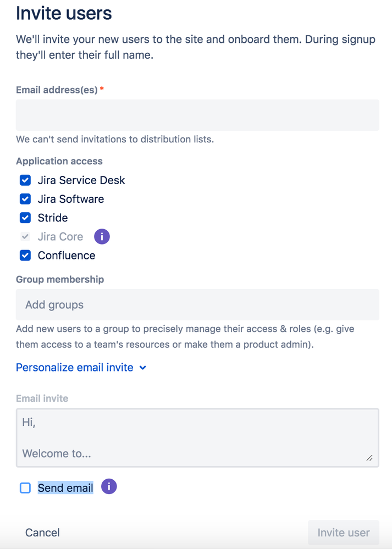
Task: Uncheck the Jira Service Desk checkbox
Action: pos(25,180)
